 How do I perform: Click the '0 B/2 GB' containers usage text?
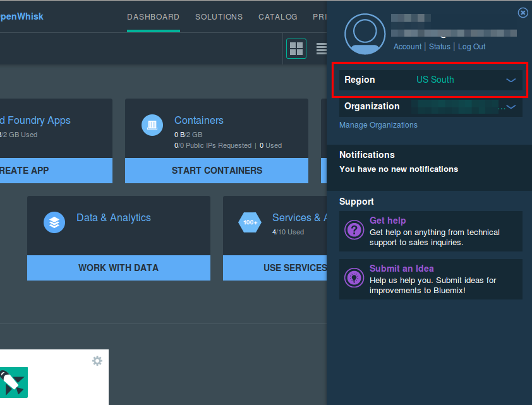(x=188, y=135)
